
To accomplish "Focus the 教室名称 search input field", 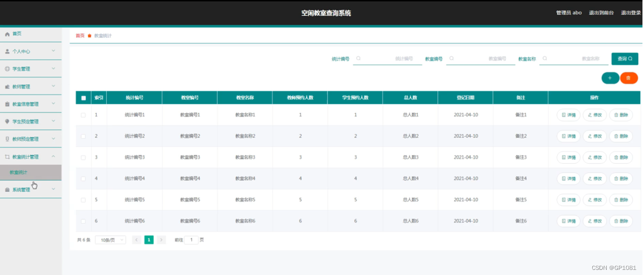I will coord(574,59).
